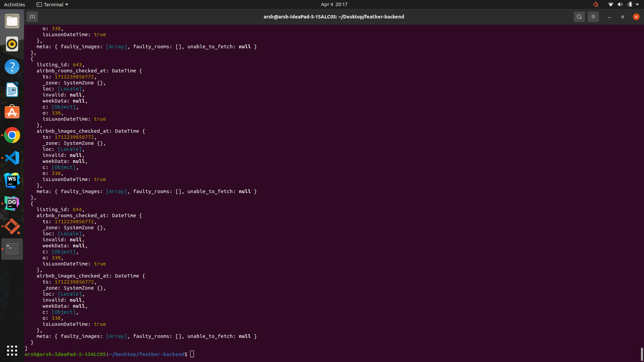Open Visual Studio Code from dock
Viewport: 644px width, 362px height.
[12, 158]
